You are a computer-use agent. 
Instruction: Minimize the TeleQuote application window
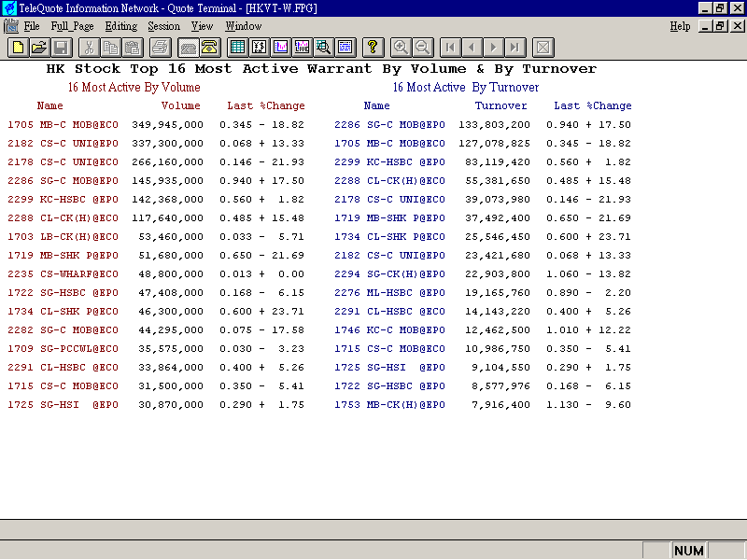(x=704, y=8)
